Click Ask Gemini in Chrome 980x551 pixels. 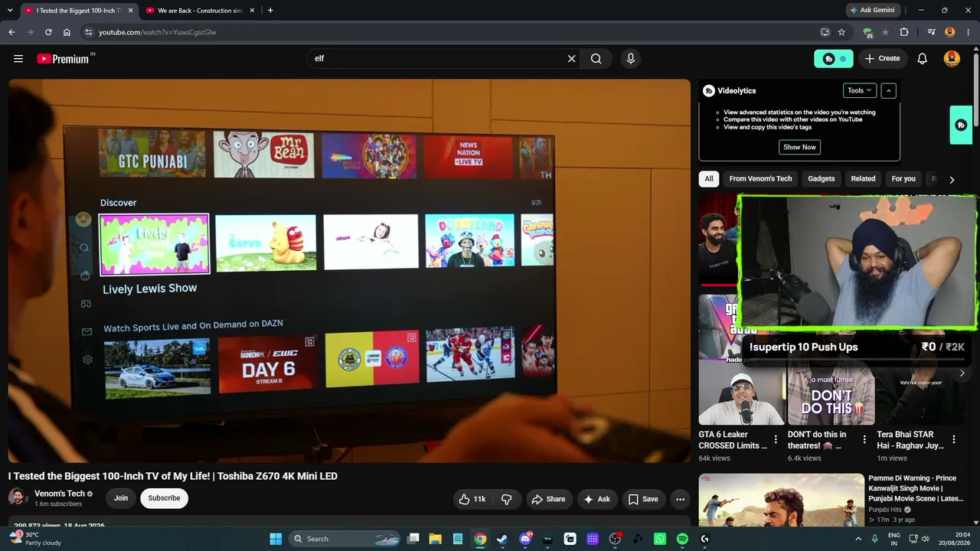[871, 11]
